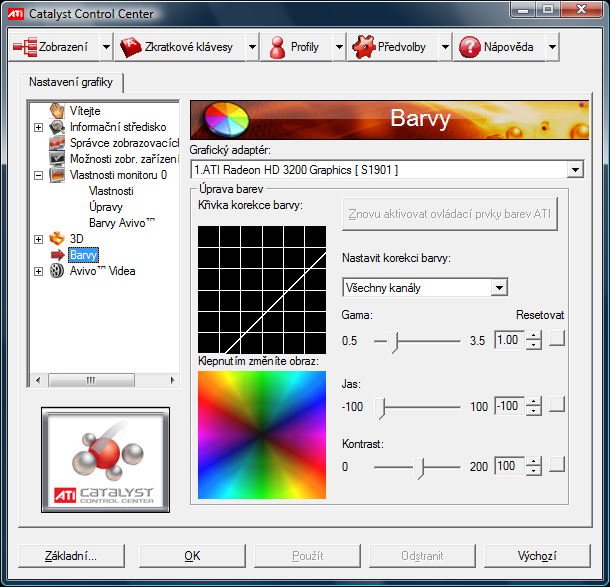
Task: Click the Kontrast value field 100
Action: (509, 466)
